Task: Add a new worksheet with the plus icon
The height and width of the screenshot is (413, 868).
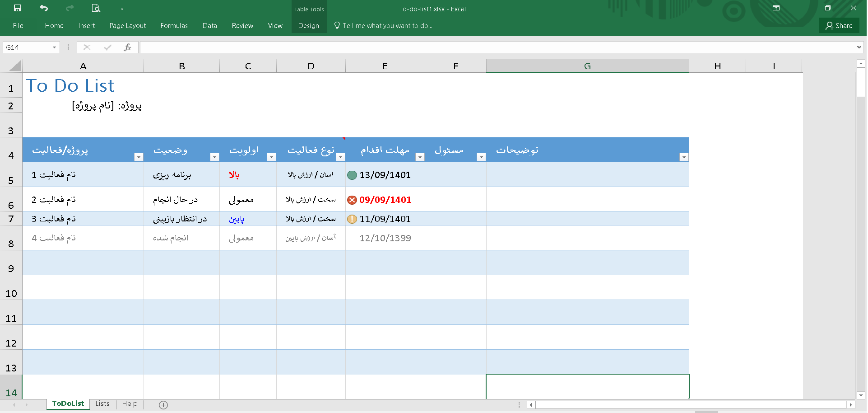Action: point(163,404)
